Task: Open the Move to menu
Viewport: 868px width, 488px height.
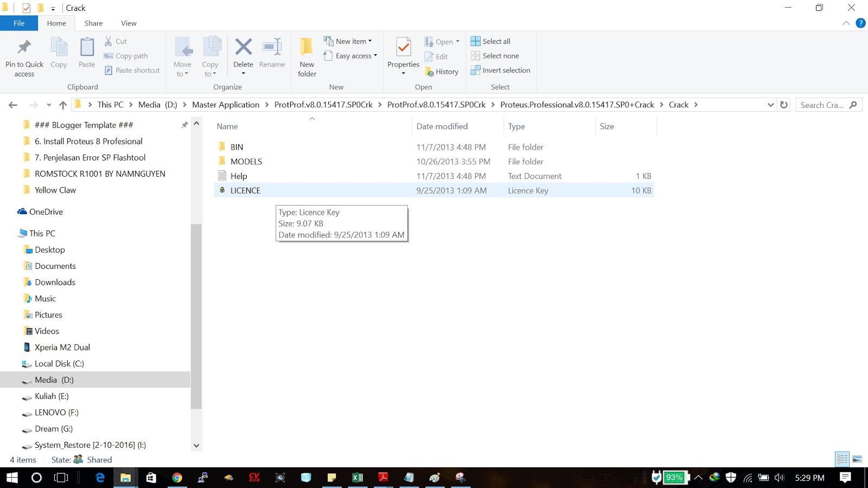Action: click(x=183, y=56)
